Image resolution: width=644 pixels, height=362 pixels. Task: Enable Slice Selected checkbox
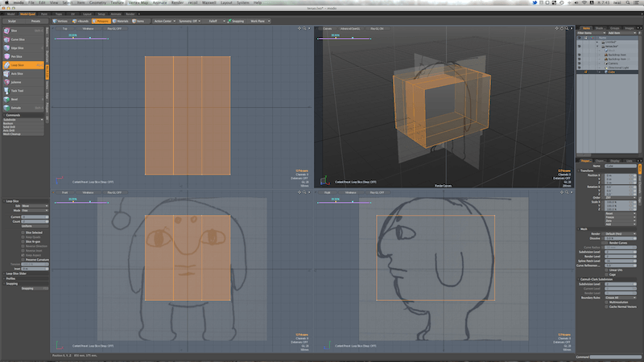click(x=23, y=232)
